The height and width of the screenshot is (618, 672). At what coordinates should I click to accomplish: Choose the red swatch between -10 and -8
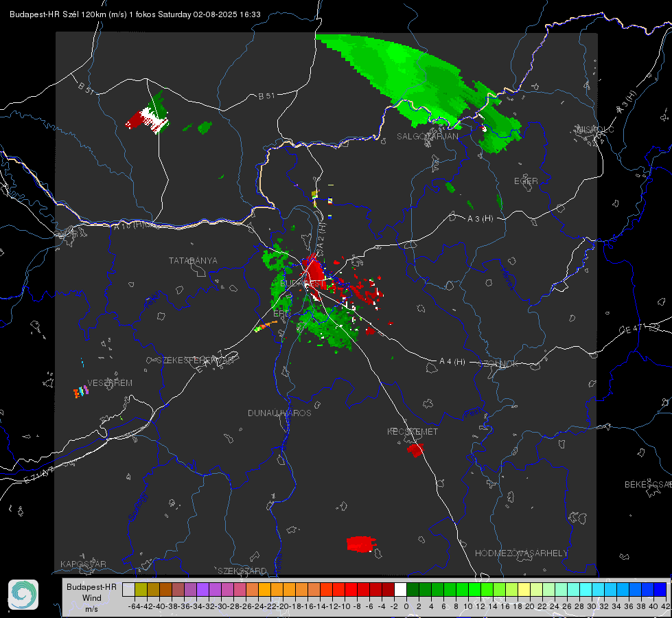pyautogui.click(x=351, y=589)
